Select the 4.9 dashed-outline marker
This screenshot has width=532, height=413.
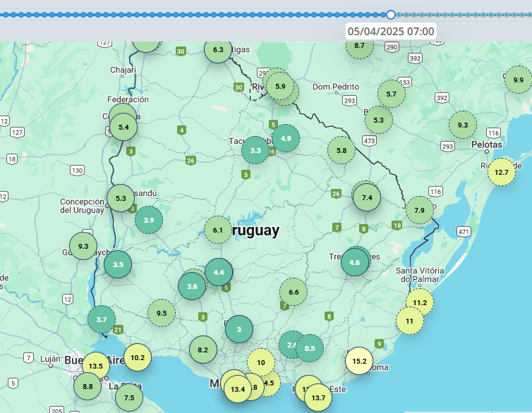pos(286,138)
